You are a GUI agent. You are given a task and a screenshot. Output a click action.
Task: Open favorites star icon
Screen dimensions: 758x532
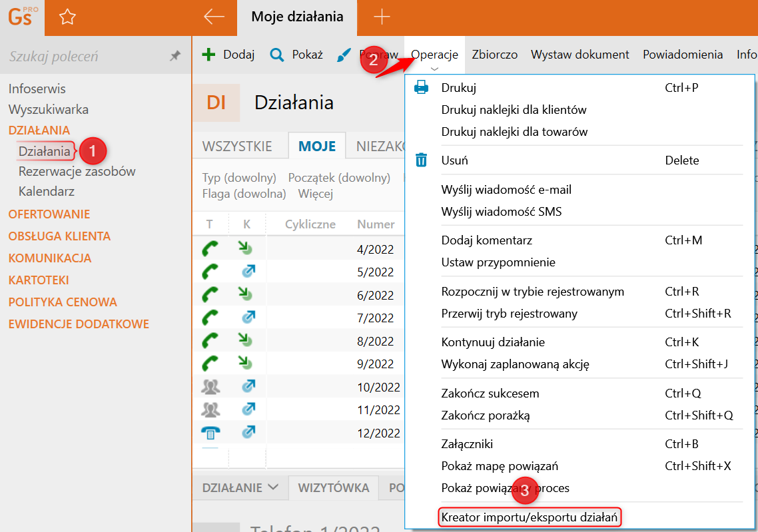coord(67,17)
